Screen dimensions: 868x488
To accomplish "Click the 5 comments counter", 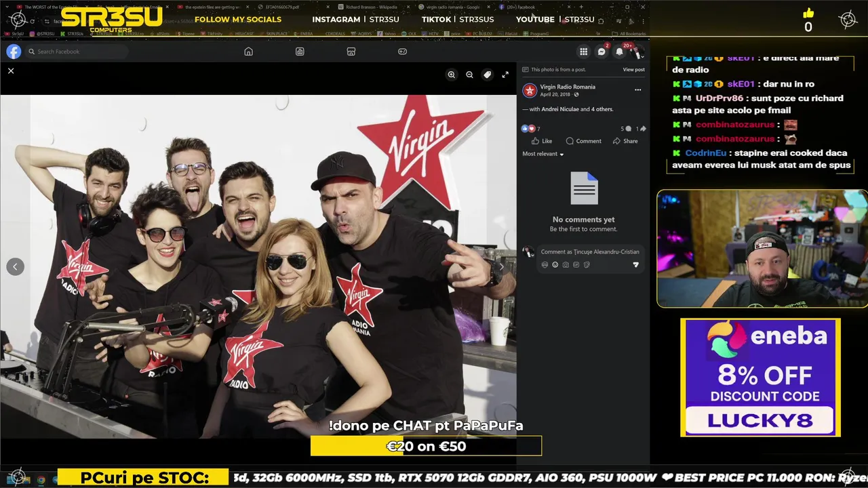I will tap(625, 128).
